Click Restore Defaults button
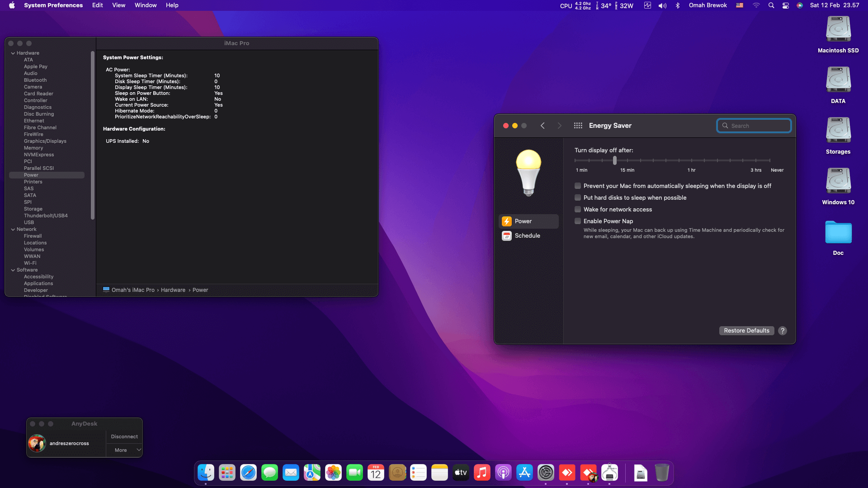This screenshot has height=488, width=868. [746, 331]
